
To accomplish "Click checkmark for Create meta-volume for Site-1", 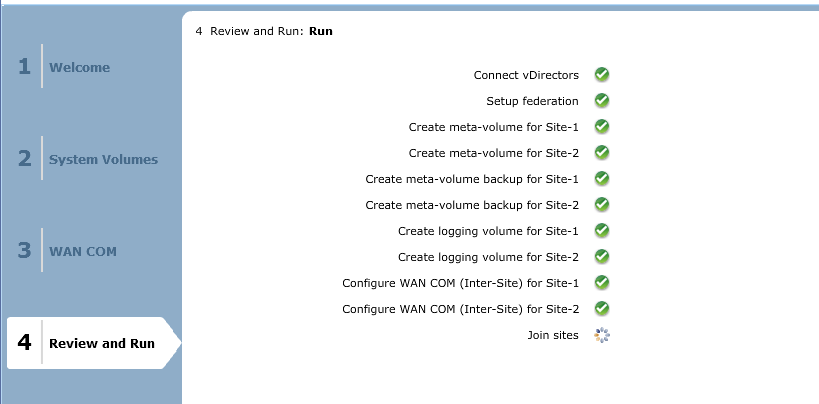I will [602, 127].
